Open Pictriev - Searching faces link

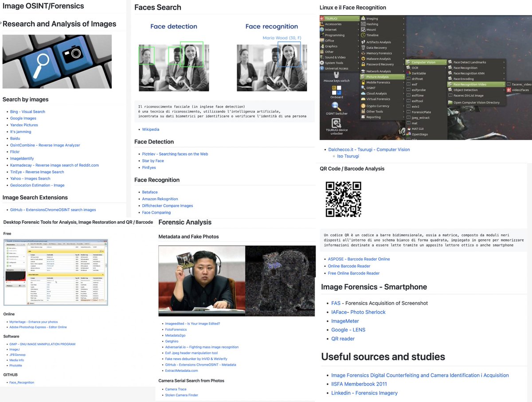point(175,154)
